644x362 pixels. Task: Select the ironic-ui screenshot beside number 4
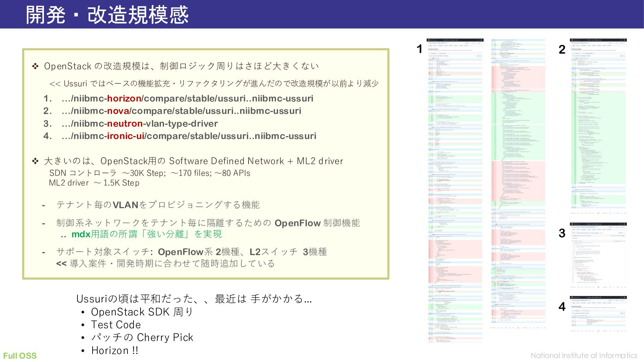coord(598,313)
